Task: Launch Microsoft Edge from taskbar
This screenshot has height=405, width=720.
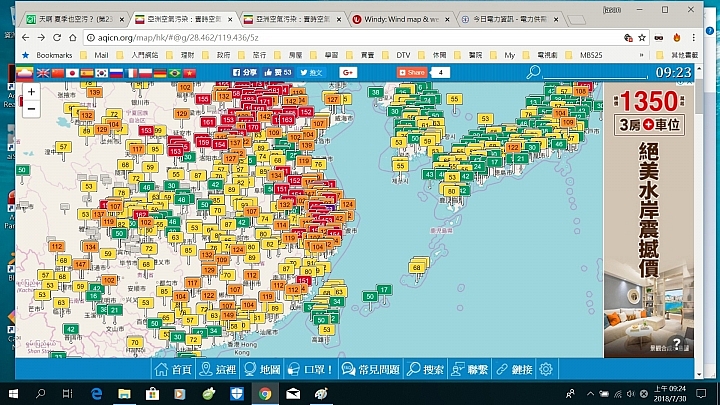Action: pos(96,394)
